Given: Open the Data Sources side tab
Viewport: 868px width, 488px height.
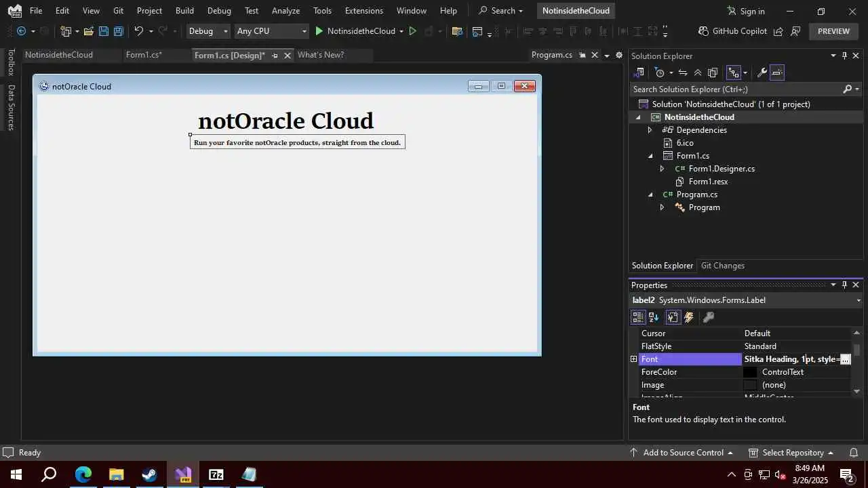Looking at the screenshot, I should pyautogui.click(x=11, y=107).
